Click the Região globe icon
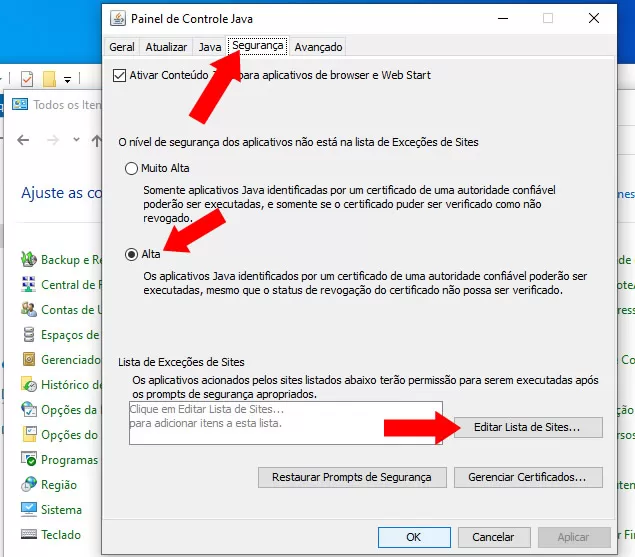The height and width of the screenshot is (557, 635). click(29, 485)
